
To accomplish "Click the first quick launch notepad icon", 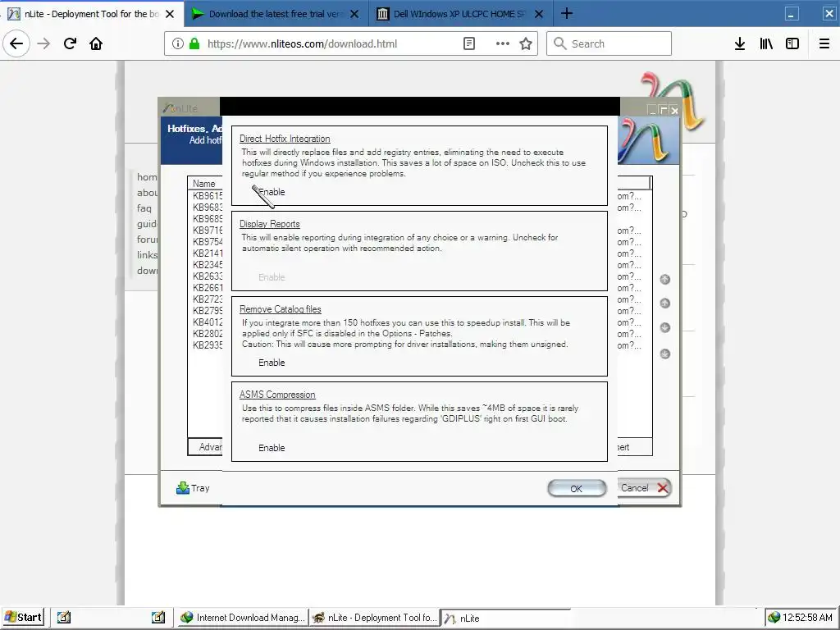I will (x=64, y=617).
